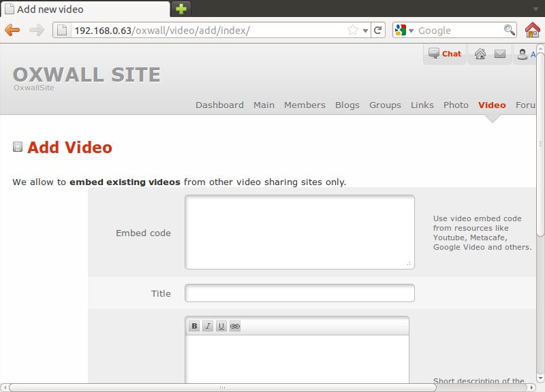Viewport: 545px width, 392px height.
Task: Select the Video menu item
Action: point(492,105)
